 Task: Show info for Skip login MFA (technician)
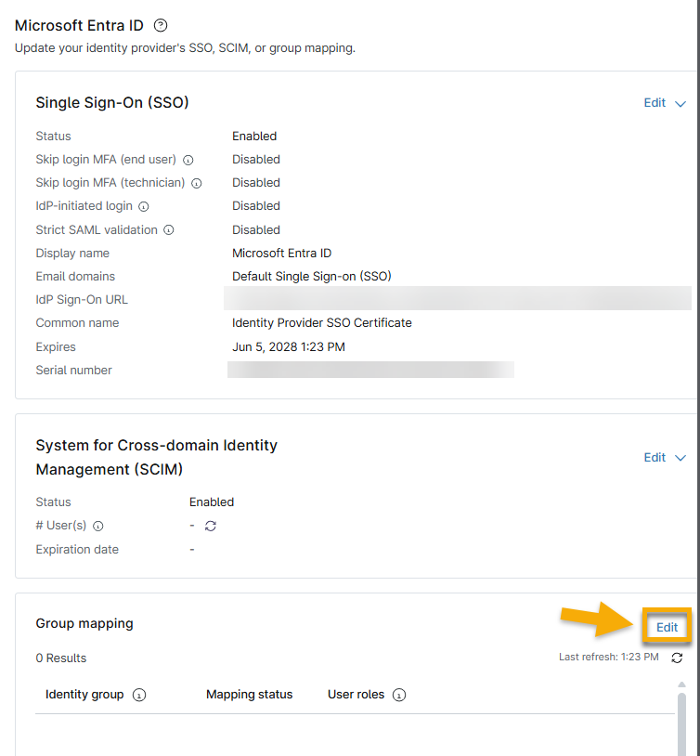pos(197,183)
